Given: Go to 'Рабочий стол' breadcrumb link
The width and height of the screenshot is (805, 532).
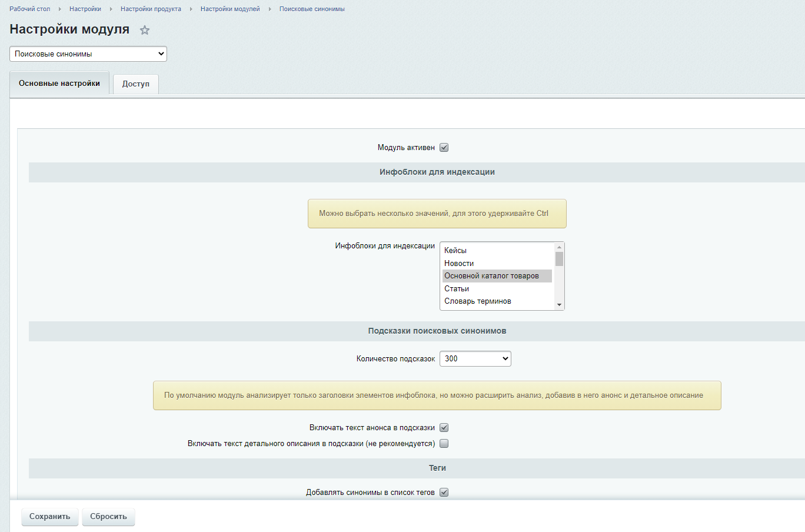Looking at the screenshot, I should pos(30,9).
